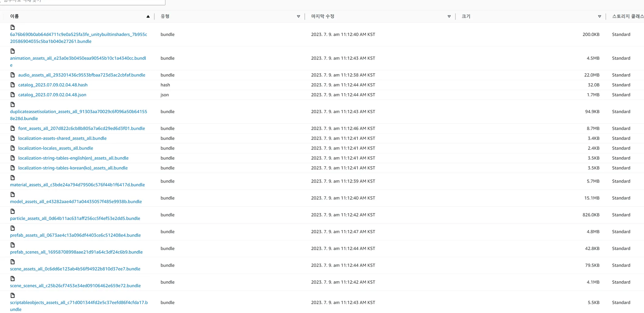Click file icon above model_assets_all bundle name
Image resolution: width=644 pixels, height=313 pixels.
pyautogui.click(x=13, y=195)
